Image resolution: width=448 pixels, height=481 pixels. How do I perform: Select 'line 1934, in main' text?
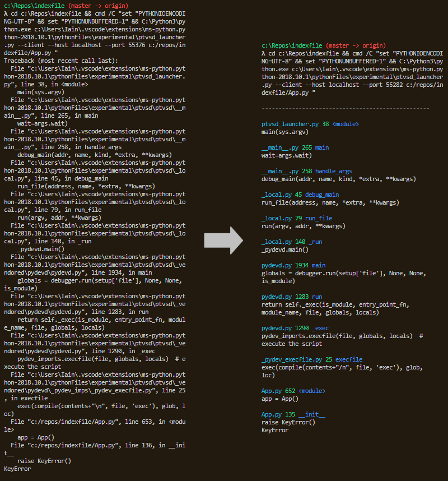[122, 272]
